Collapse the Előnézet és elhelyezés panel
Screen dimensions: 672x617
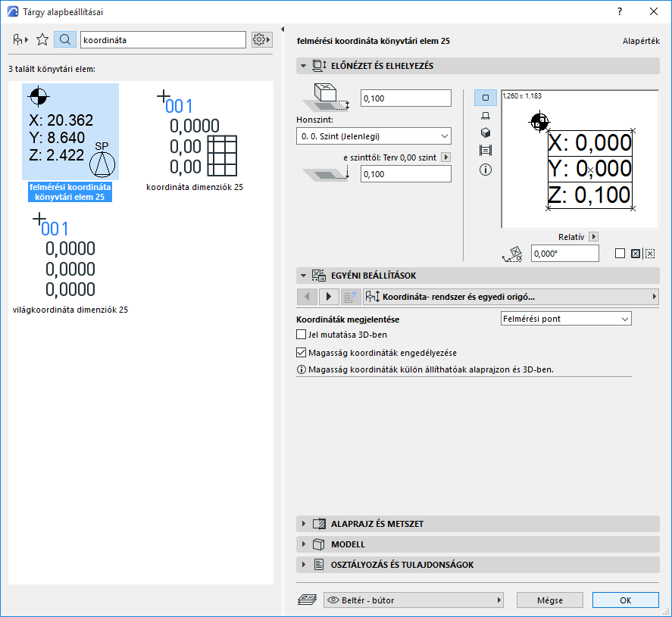click(x=304, y=66)
